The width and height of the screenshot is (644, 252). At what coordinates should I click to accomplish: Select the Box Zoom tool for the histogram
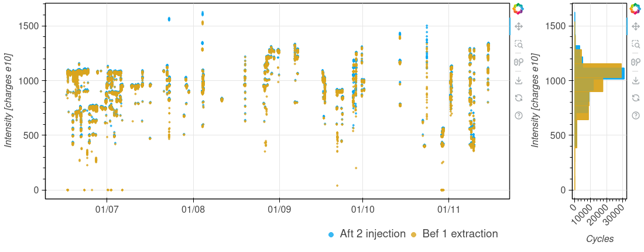pyautogui.click(x=635, y=44)
